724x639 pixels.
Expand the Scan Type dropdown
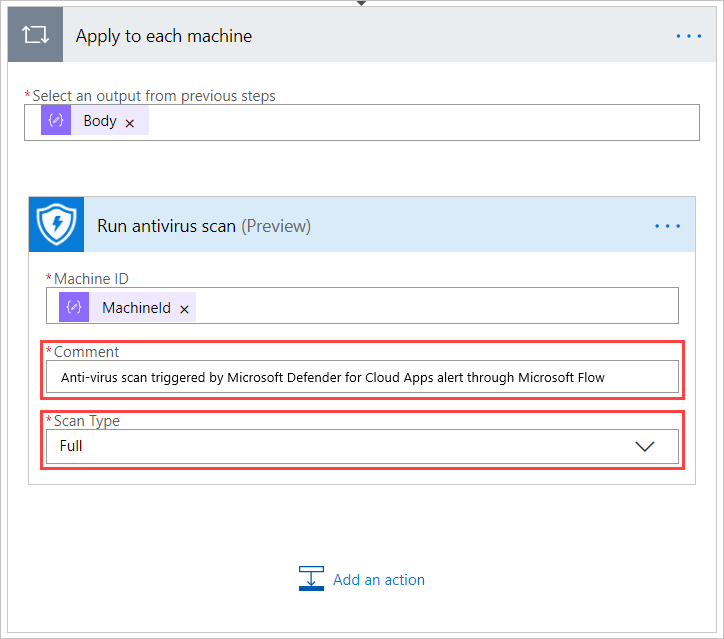pos(645,446)
